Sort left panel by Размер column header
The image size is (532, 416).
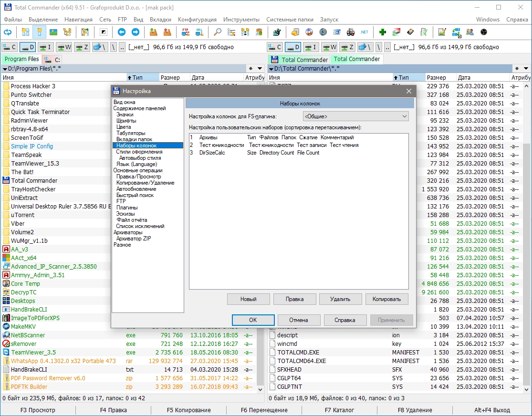[174, 77]
